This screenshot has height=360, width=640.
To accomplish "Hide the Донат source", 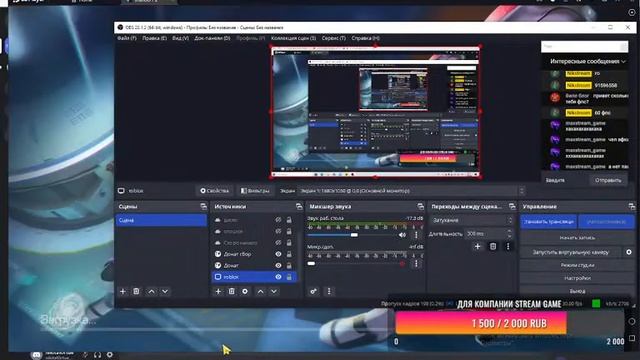I will (278, 265).
